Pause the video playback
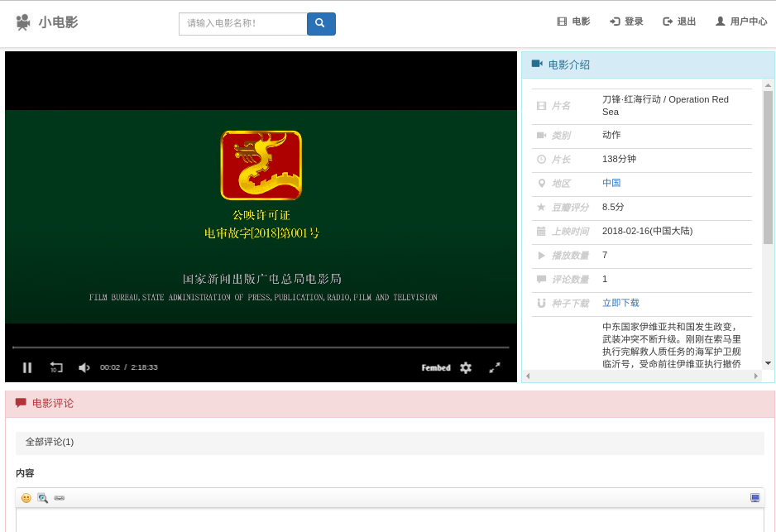The width and height of the screenshot is (776, 532). click(x=27, y=367)
